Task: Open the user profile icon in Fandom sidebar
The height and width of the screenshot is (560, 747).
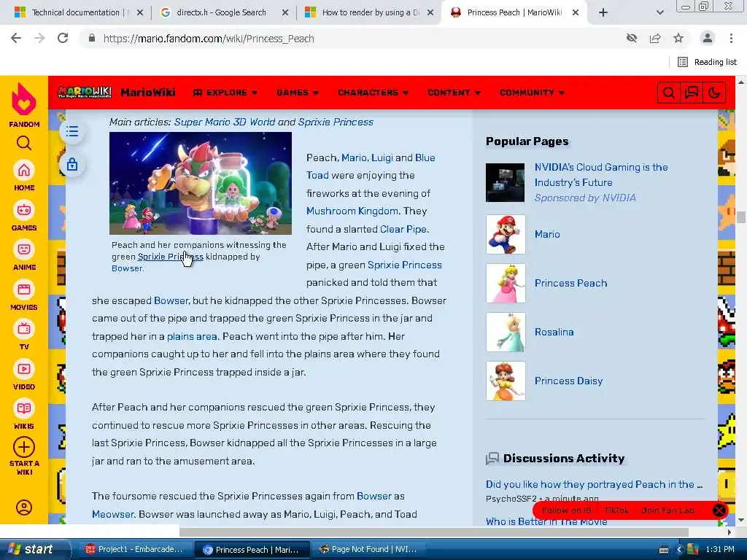Action: 24,507
